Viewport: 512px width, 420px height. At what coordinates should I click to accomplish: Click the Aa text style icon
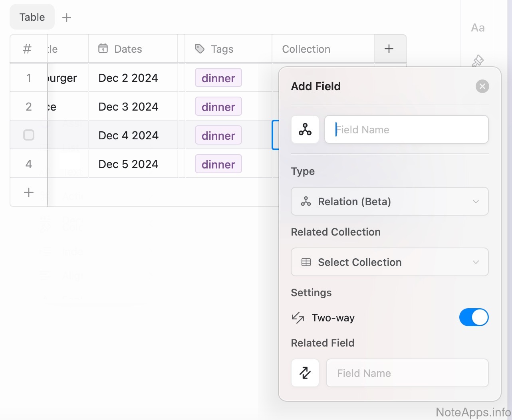pos(478,28)
